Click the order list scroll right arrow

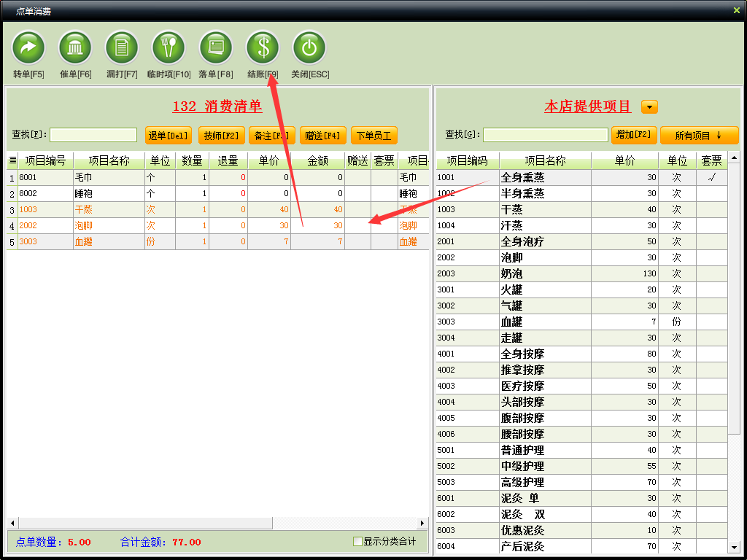pyautogui.click(x=422, y=523)
